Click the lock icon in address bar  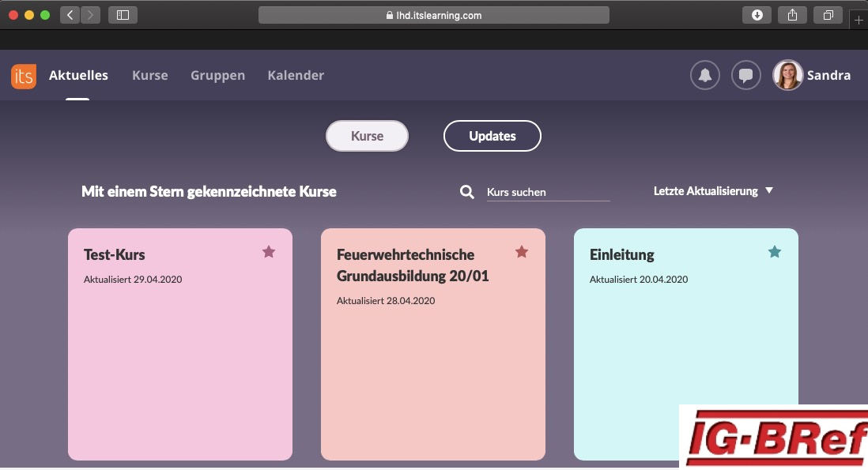click(390, 16)
